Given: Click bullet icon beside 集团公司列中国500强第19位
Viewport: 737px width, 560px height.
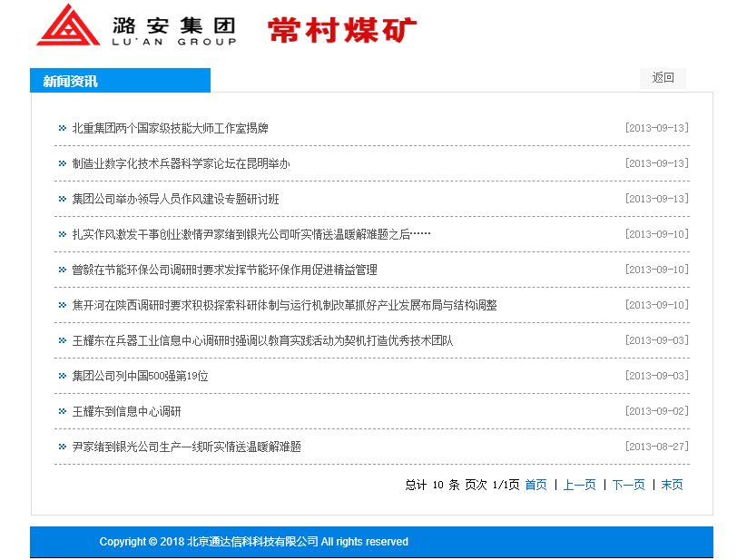Looking at the screenshot, I should click(62, 376).
